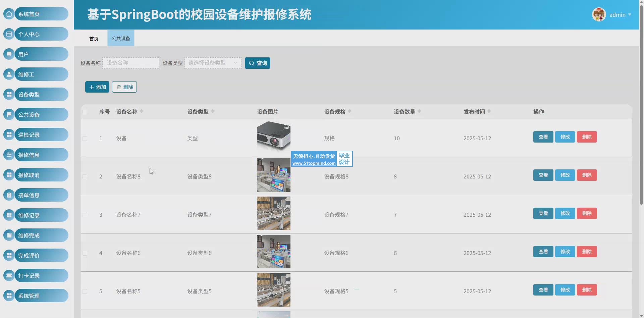Image resolution: width=644 pixels, height=318 pixels.
Task: Check the checkbox for row 1 设备
Action: click(x=85, y=139)
